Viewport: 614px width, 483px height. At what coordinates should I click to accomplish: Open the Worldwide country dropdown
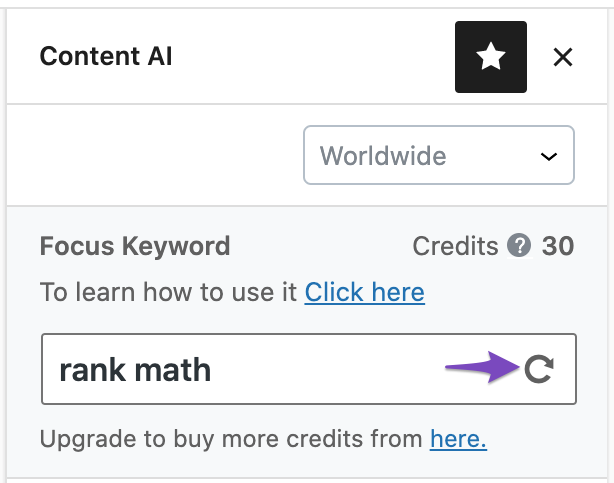(439, 155)
